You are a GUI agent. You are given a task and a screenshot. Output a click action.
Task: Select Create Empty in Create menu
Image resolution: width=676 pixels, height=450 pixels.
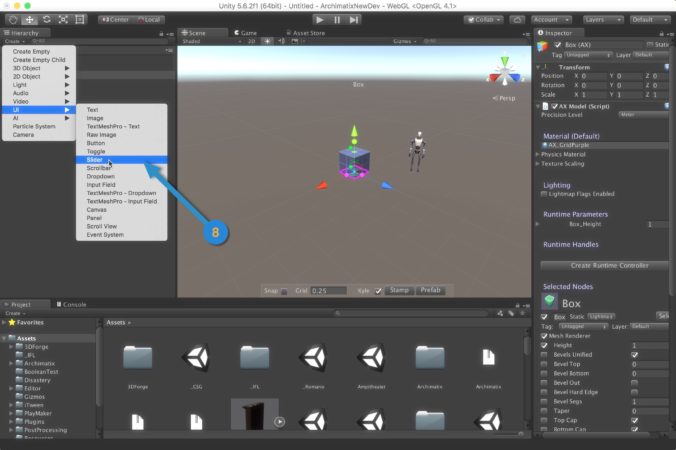tap(39, 52)
